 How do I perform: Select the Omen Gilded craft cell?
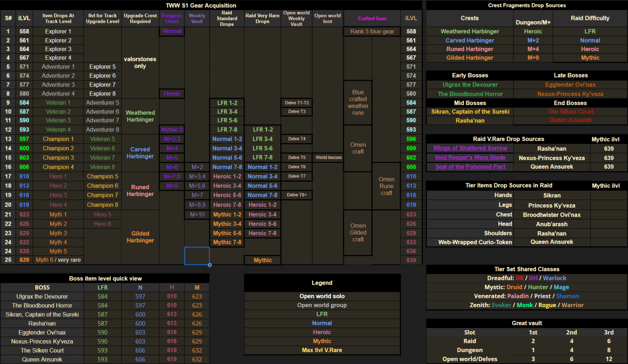click(x=358, y=232)
